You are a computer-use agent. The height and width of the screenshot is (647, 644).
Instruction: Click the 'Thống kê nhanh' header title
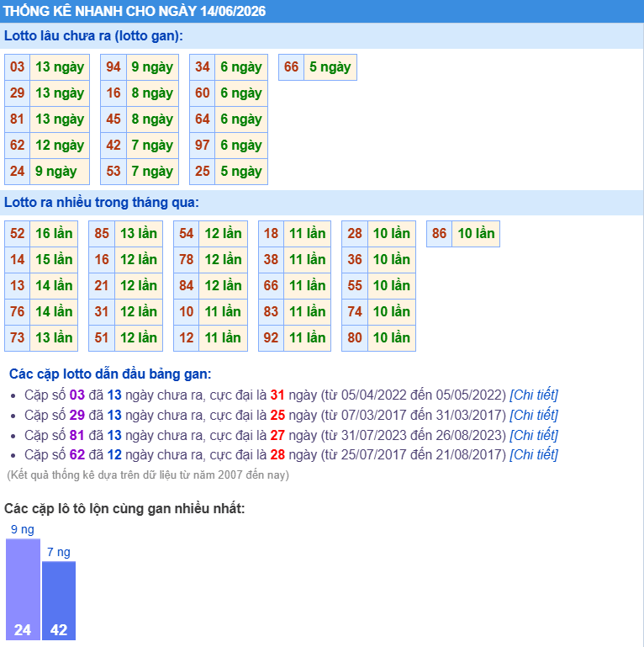click(x=134, y=11)
